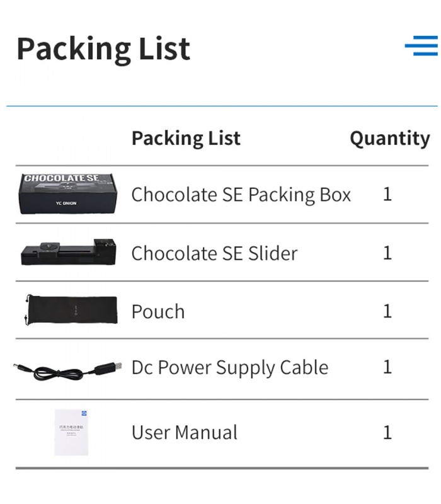
Task: Select the Chocolate SE Packing Box text
Action: (241, 195)
